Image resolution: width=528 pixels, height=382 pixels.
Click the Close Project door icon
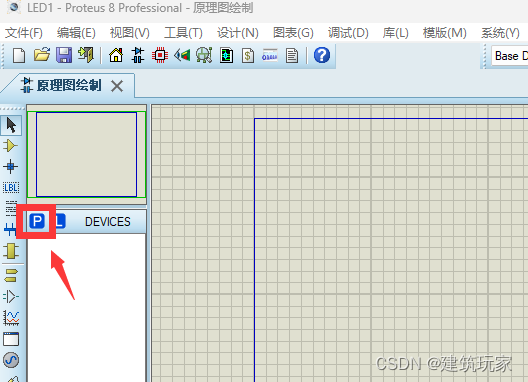pos(86,55)
